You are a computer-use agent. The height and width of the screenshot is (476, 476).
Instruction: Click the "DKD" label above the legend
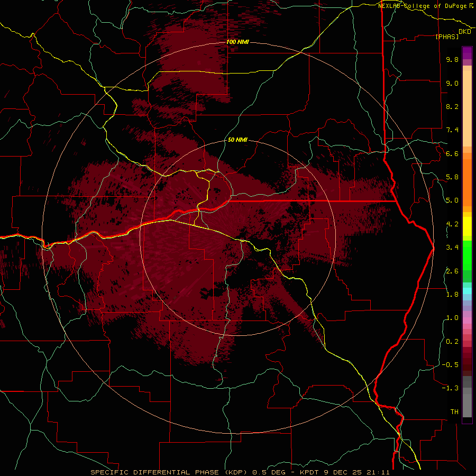point(465,32)
